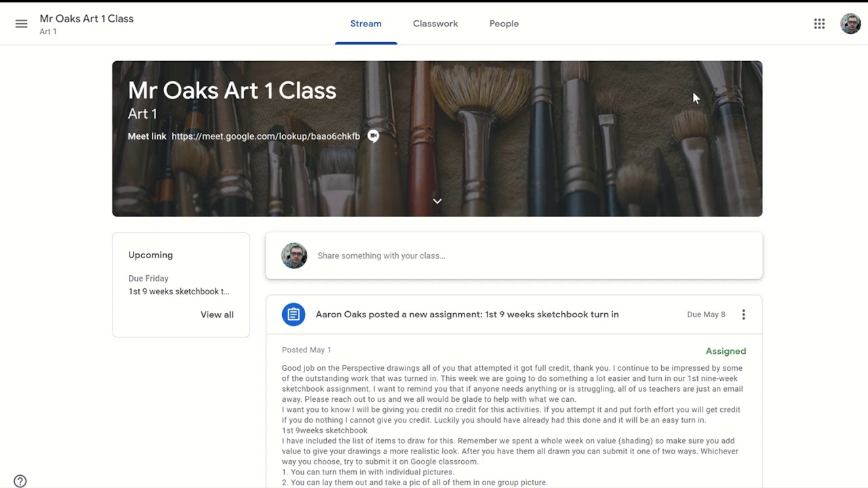868x488 pixels.
Task: Click Mr Oaks Art 1 Class header title
Action: tap(87, 18)
